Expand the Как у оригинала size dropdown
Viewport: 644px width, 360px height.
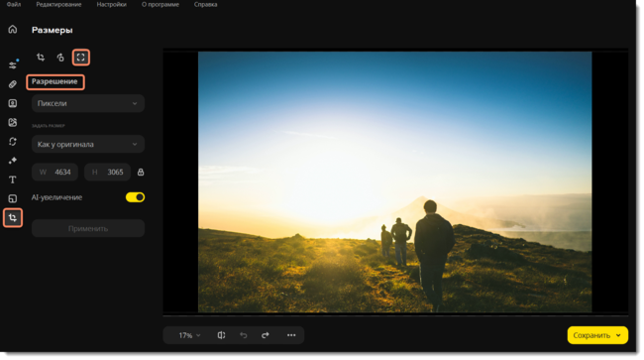[88, 144]
